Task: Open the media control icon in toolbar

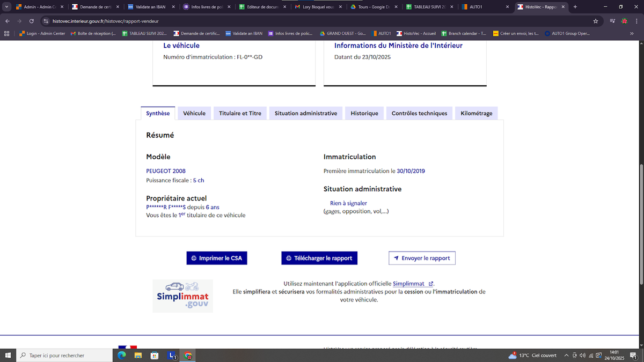Action: 613,21
